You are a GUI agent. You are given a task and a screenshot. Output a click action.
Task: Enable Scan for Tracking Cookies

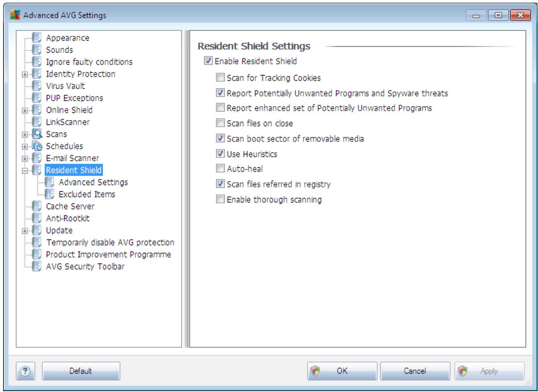pyautogui.click(x=220, y=78)
